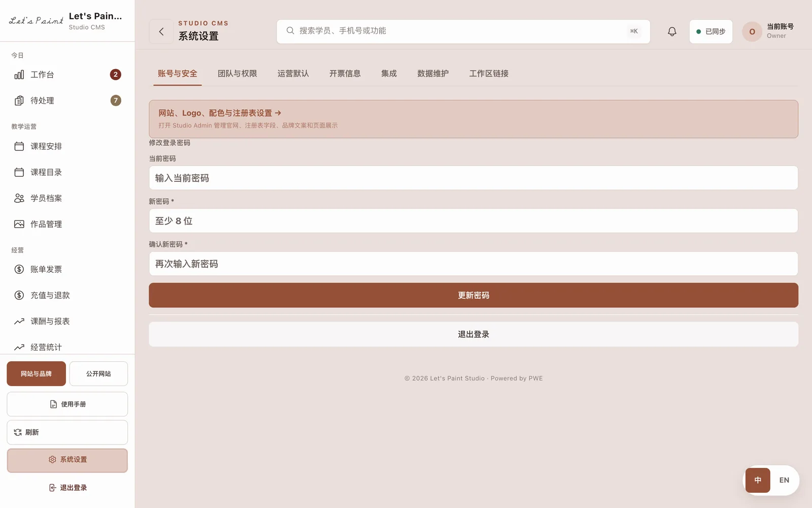Open the notifications bell
Image resolution: width=812 pixels, height=508 pixels.
672,31
